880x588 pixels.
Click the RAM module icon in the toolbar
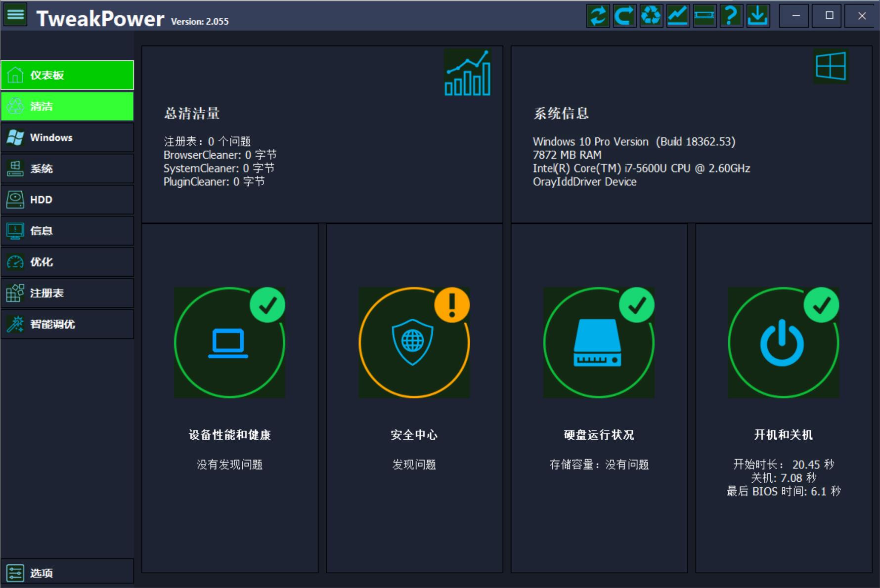pos(704,15)
